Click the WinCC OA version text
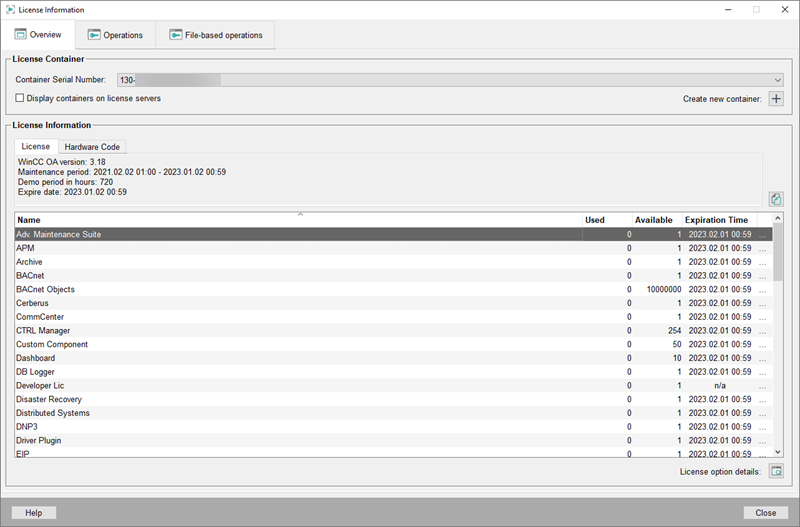This screenshot has height=527, width=800. pyautogui.click(x=62, y=162)
